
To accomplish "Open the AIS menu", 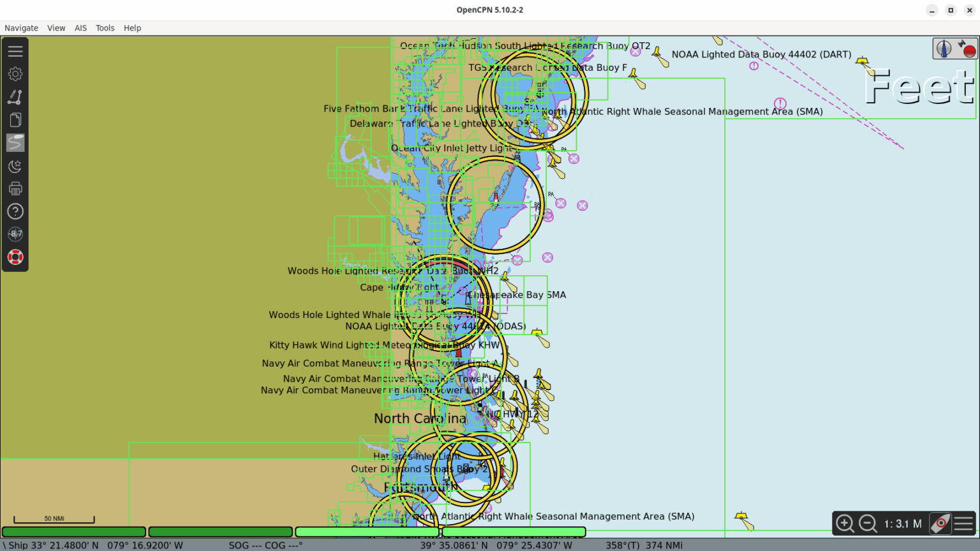I will 80,28.
